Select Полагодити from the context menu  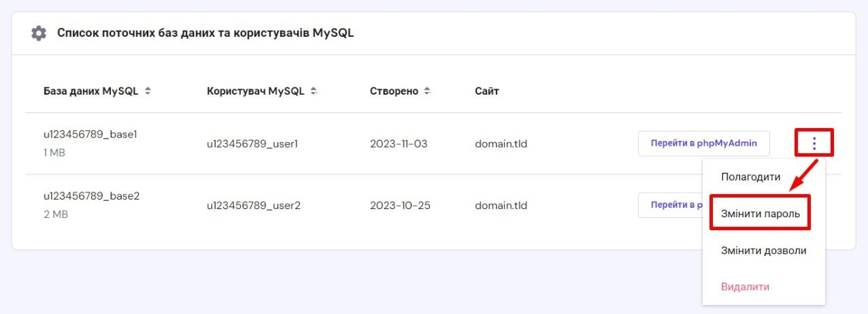tap(750, 176)
